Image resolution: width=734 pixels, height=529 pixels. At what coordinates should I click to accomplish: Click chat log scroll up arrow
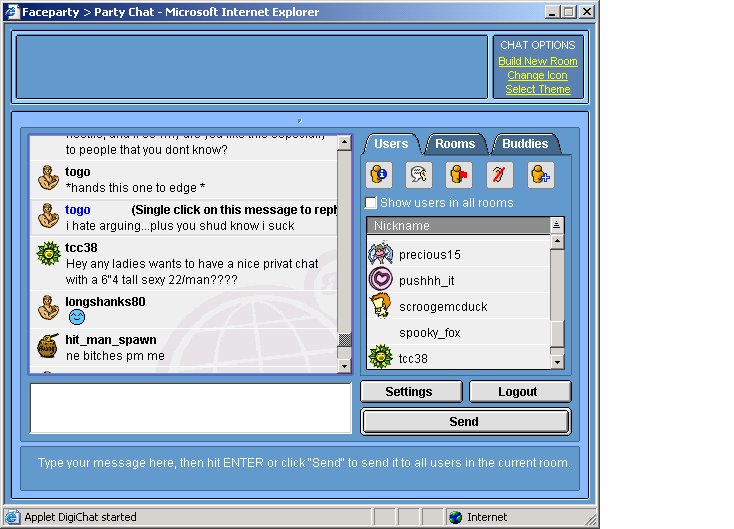pos(345,142)
